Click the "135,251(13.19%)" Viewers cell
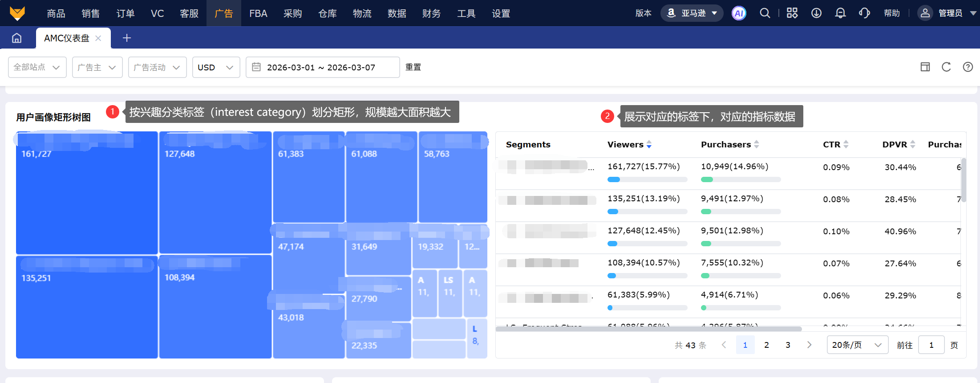The width and height of the screenshot is (980, 383). [x=644, y=199]
